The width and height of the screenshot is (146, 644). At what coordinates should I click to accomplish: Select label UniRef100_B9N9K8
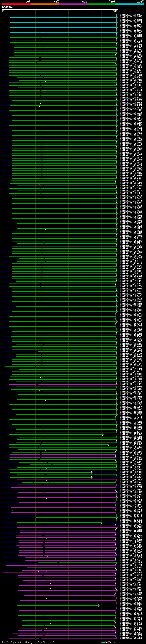[131, 70]
